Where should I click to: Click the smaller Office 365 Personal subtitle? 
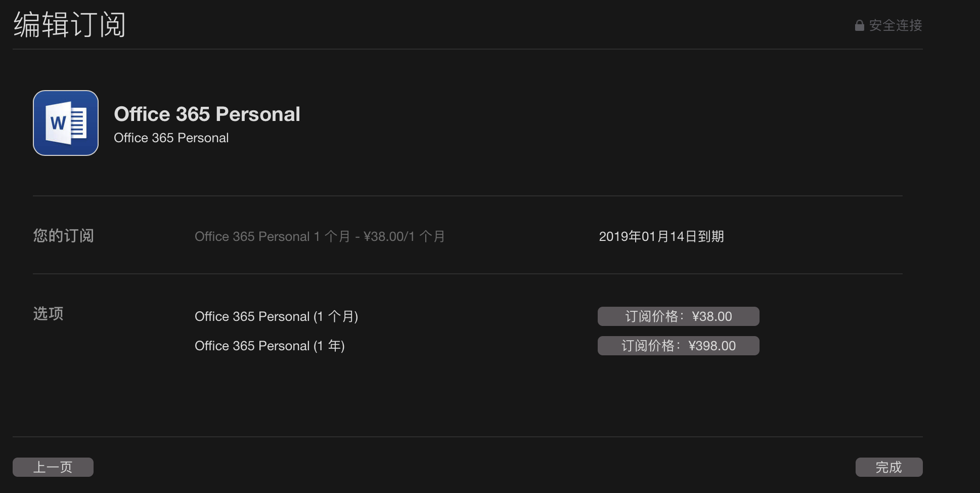tap(171, 138)
